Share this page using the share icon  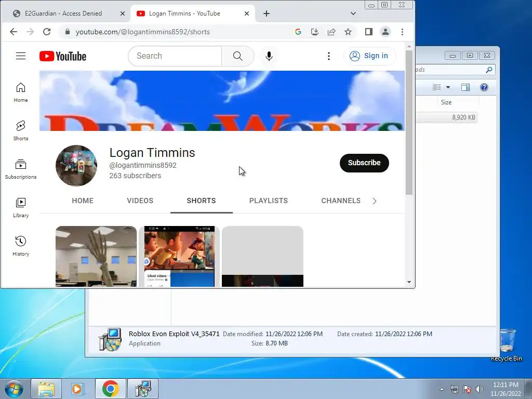tap(331, 32)
